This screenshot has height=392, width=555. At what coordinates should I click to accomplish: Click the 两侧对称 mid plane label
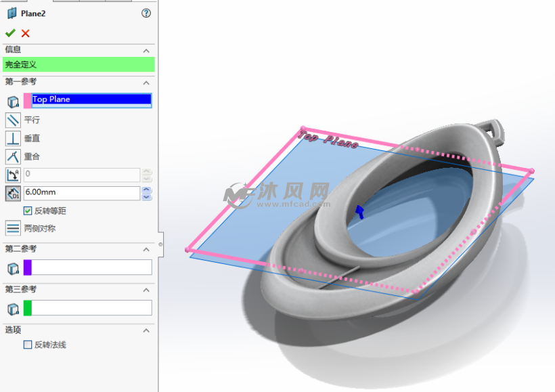pos(40,228)
